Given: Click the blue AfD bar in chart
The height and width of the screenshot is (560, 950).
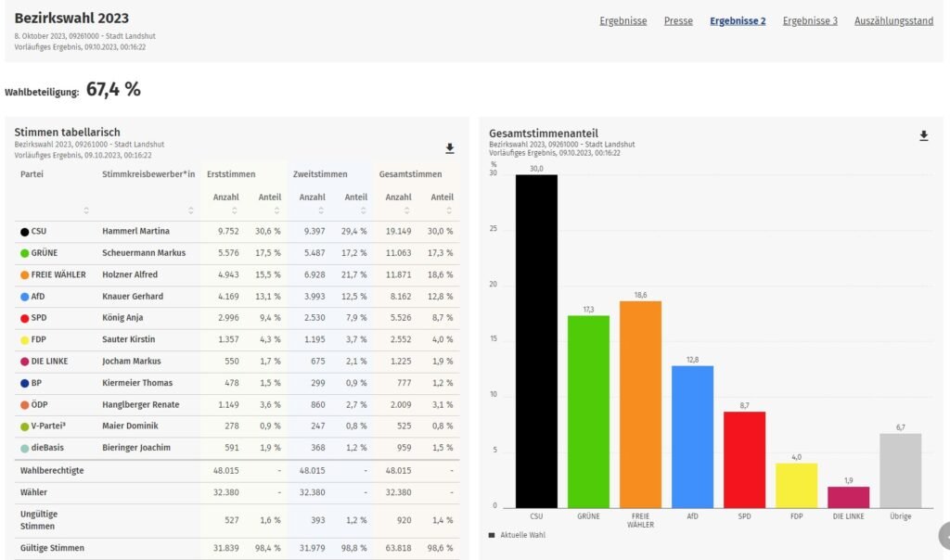Looking at the screenshot, I should [692, 437].
